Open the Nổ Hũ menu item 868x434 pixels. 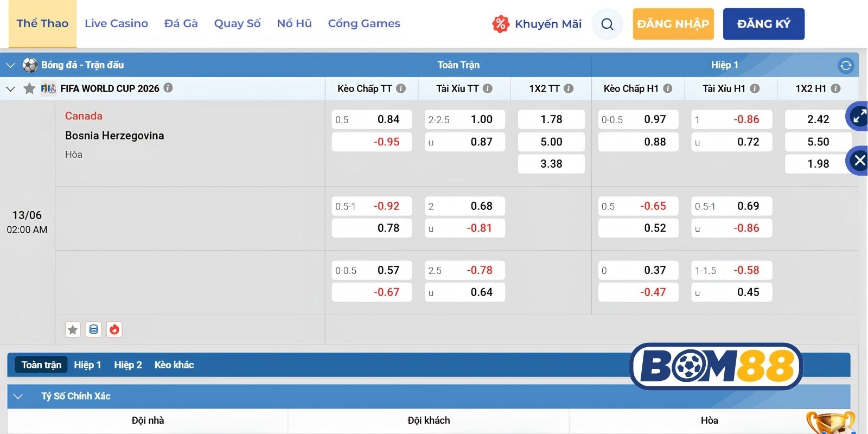point(294,23)
